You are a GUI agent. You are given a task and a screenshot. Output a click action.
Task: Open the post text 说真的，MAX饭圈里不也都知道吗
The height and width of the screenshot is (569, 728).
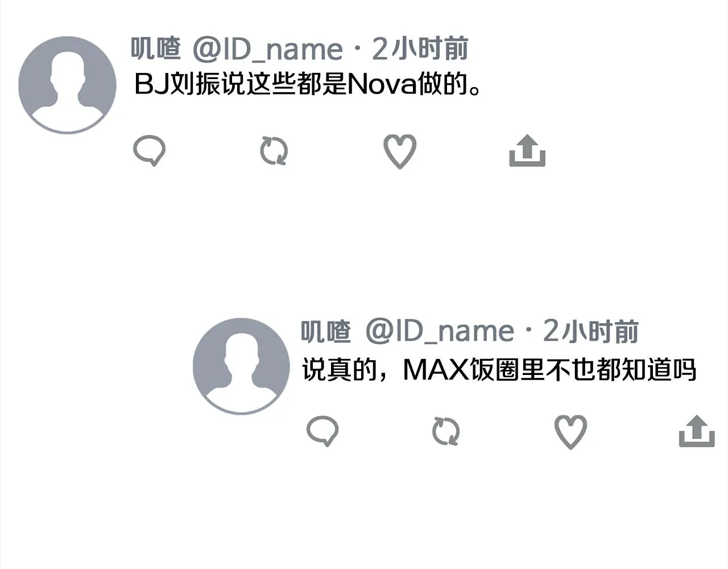coord(499,370)
